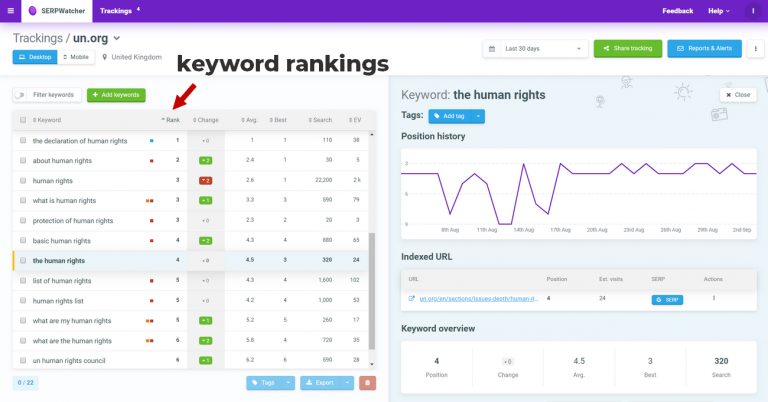Viewport: 768px width, 402px height.
Task: Click the SERPWatcher logo
Action: [x=55, y=11]
